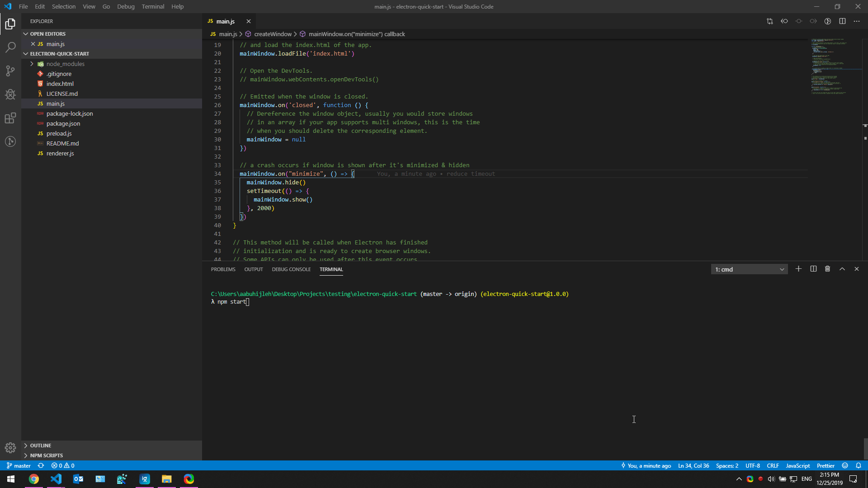The width and height of the screenshot is (868, 488).
Task: Open the Selection menu
Action: (63, 6)
